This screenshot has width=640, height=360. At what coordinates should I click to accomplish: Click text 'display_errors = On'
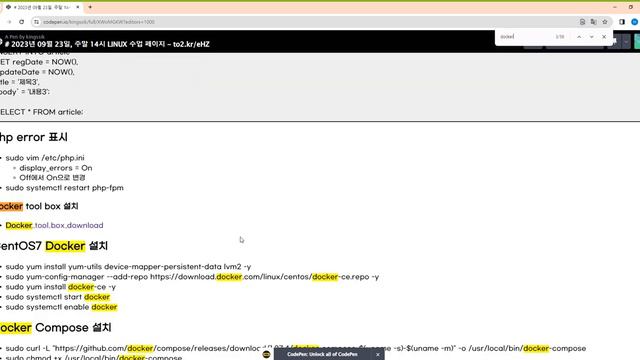(x=56, y=168)
